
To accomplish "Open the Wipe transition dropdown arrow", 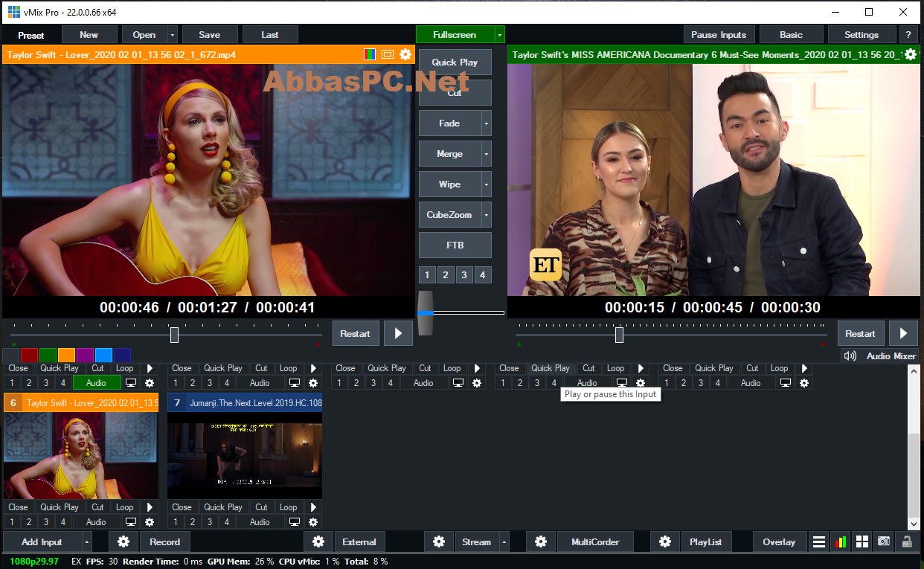I will [487, 184].
